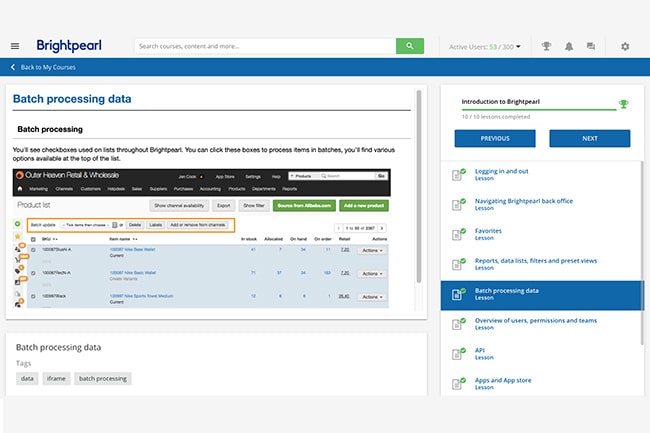650x433 pixels.
Task: Click the iframe tag
Action: click(x=56, y=379)
